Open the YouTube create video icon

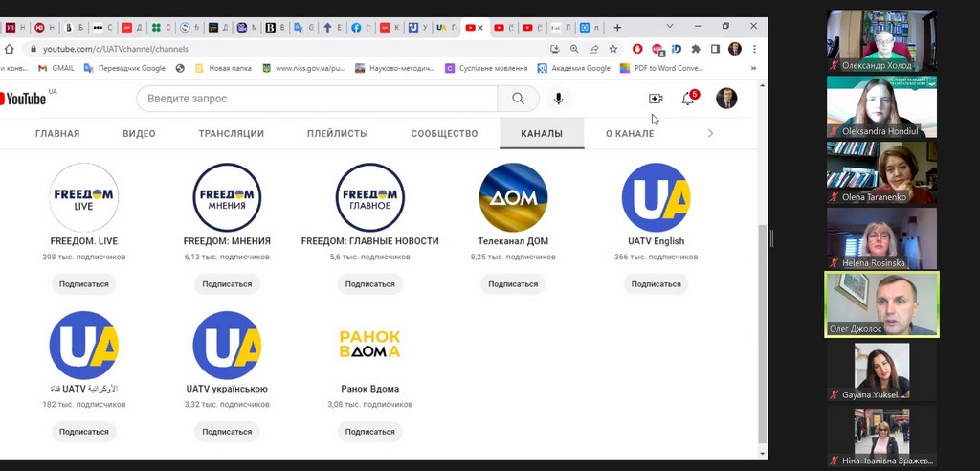(656, 99)
